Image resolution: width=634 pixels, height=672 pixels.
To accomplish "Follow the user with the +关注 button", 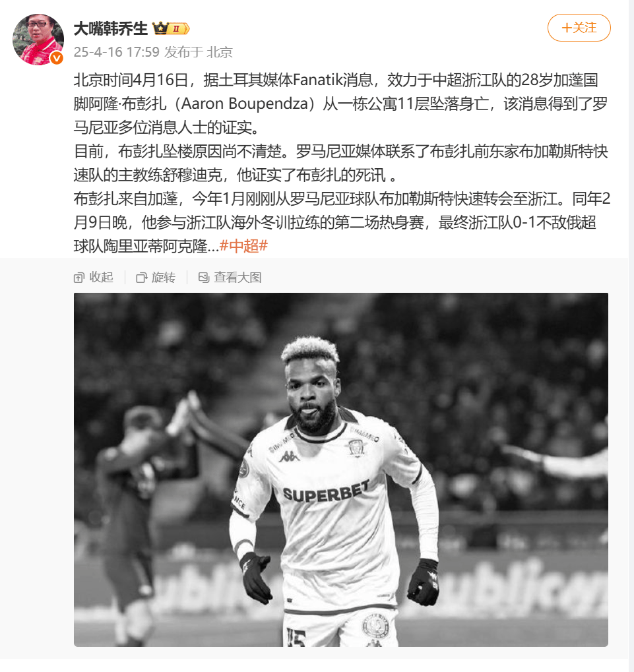I will point(579,28).
